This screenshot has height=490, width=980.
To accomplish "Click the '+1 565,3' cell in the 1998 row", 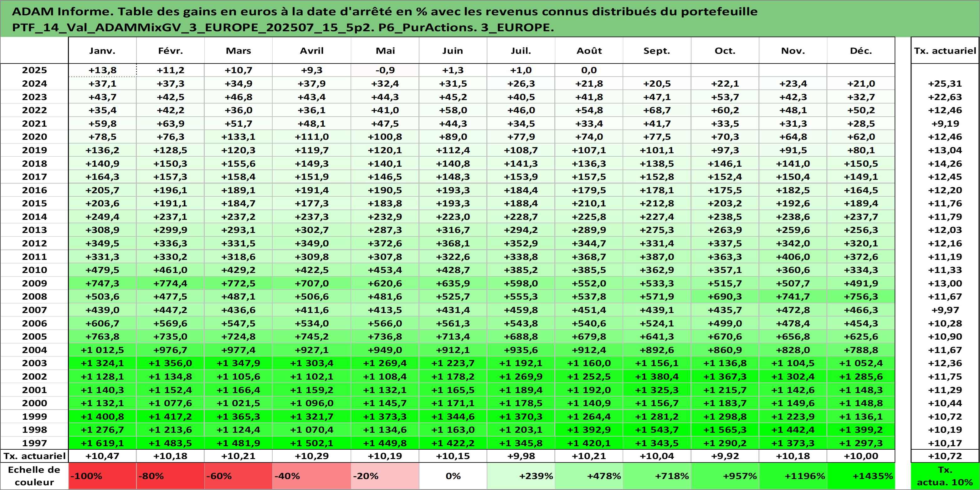I will [725, 430].
